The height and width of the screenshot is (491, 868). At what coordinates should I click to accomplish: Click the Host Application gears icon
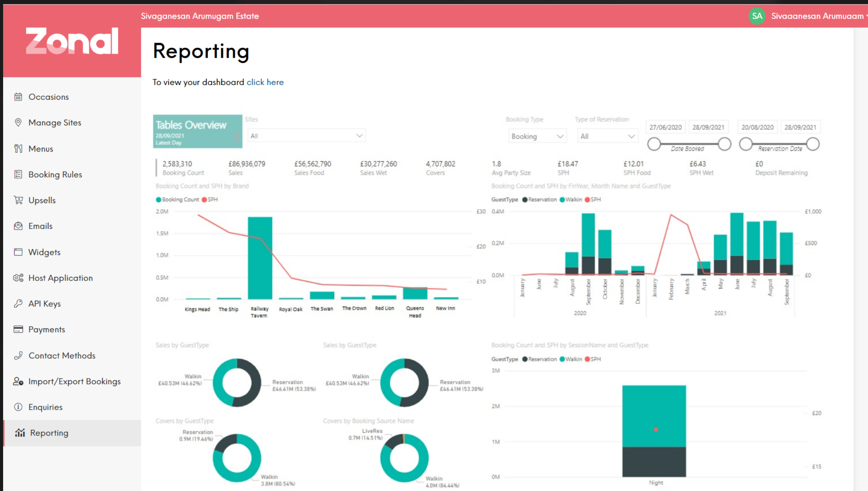point(18,278)
